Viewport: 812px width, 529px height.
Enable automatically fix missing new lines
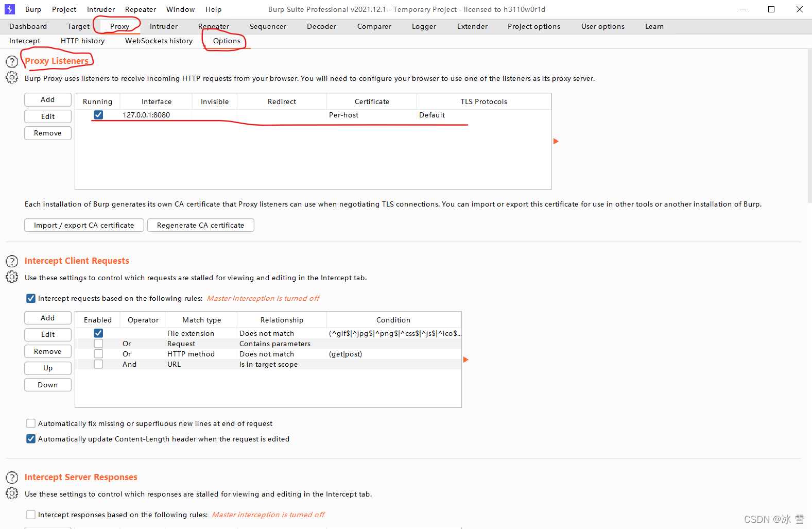pos(31,423)
